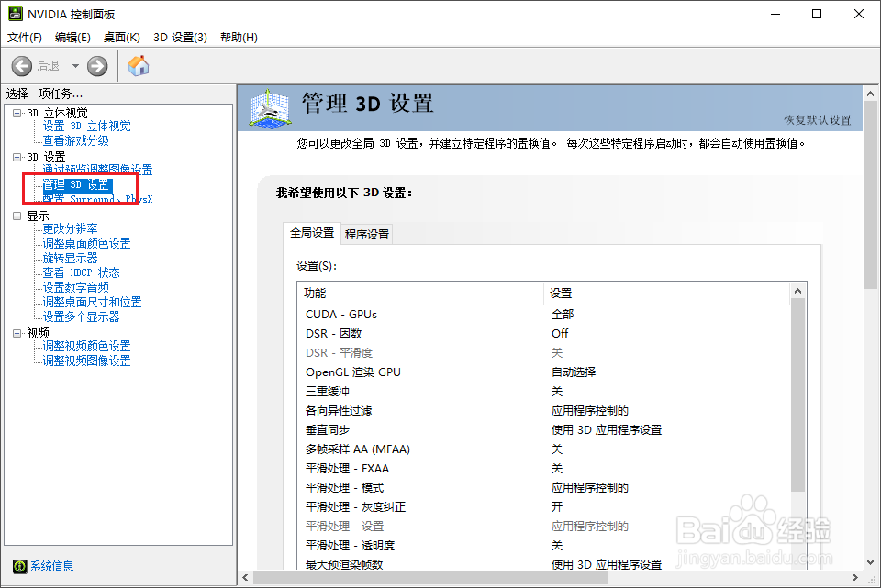Collapse the 3D 设置 tree node
Image resolution: width=881 pixels, height=588 pixels.
pos(17,157)
